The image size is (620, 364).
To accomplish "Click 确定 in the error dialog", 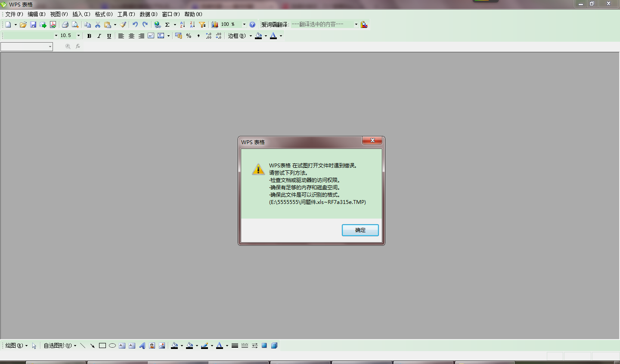I will 360,230.
